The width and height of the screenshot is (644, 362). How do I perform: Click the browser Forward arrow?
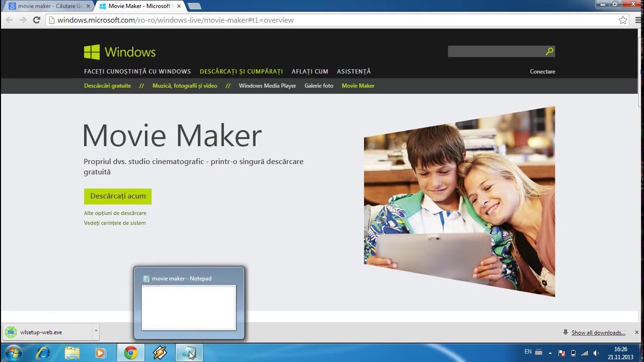pyautogui.click(x=23, y=20)
